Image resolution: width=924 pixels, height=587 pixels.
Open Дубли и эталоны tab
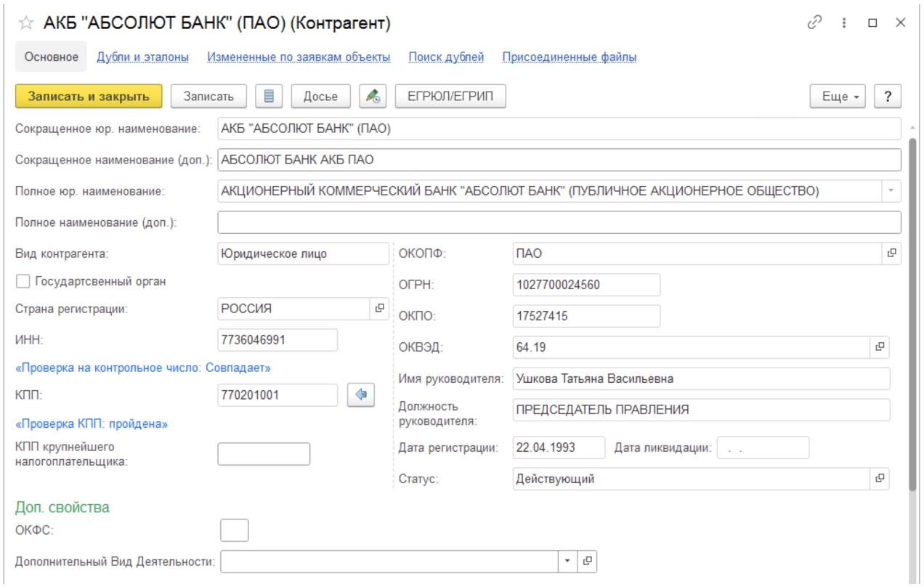coord(144,57)
